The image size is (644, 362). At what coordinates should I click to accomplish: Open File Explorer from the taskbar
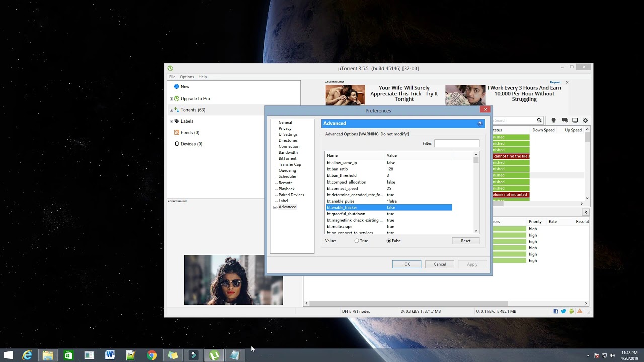[x=48, y=355]
